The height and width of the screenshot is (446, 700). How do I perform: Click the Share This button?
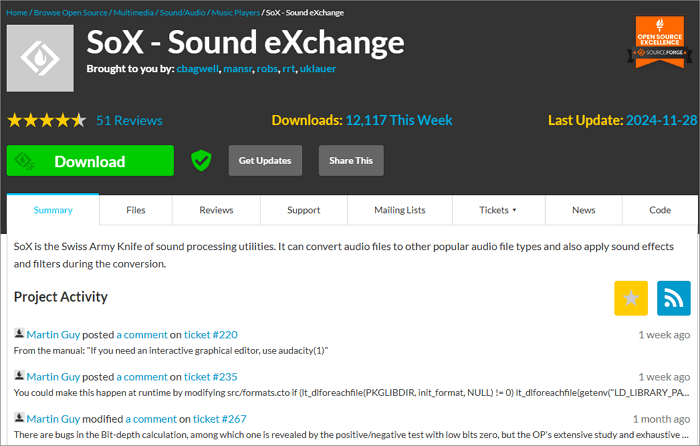pos(351,160)
